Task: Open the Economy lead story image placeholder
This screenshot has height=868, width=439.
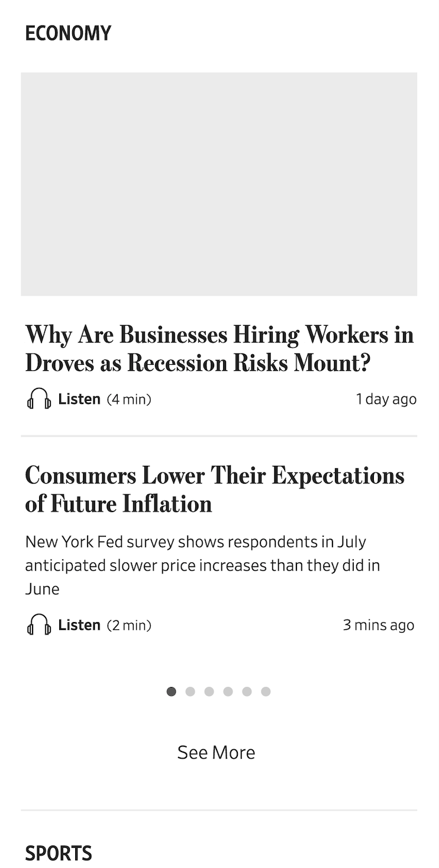Action: click(219, 184)
